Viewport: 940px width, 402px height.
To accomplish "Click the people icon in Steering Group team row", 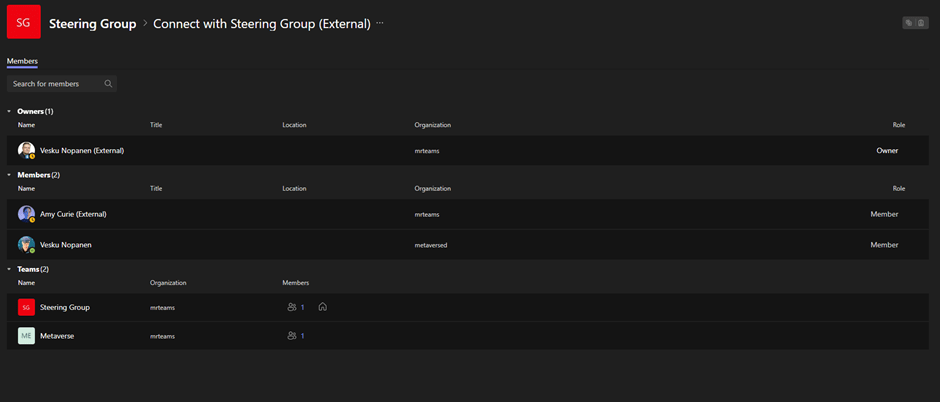I will point(292,307).
